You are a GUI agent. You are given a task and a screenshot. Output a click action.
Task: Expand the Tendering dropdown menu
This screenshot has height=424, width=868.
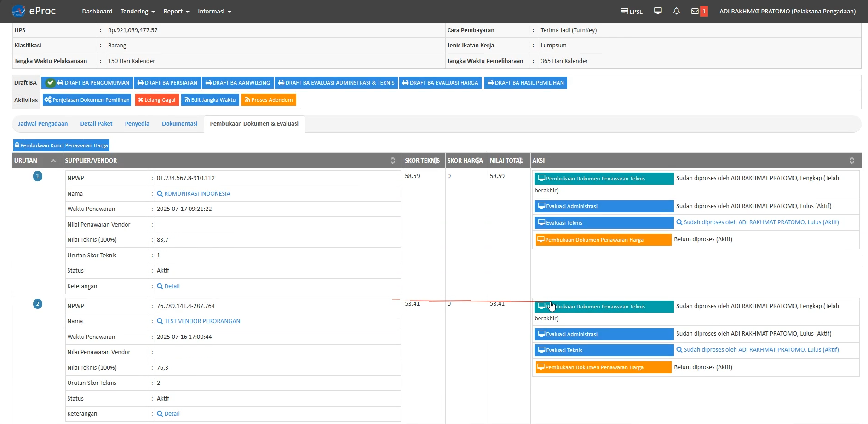138,12
